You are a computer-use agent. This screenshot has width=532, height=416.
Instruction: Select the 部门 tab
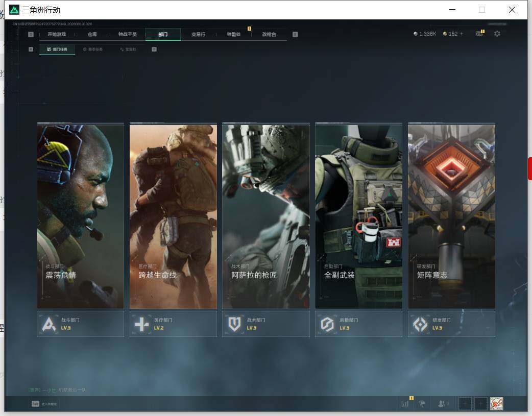(x=163, y=34)
